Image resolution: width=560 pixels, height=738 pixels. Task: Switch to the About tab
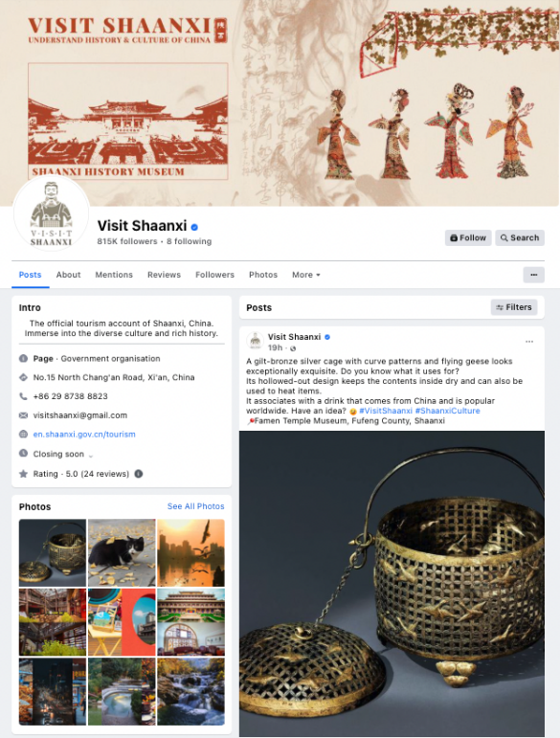coord(68,275)
